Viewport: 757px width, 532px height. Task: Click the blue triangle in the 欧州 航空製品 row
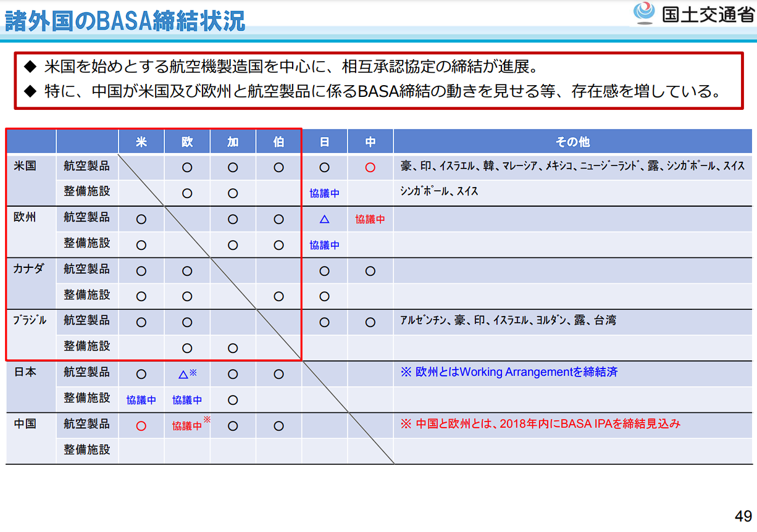[324, 219]
